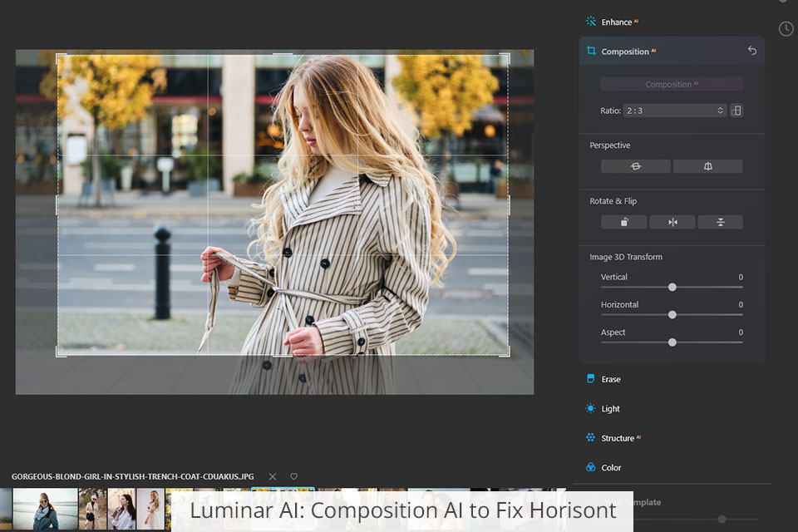Click the Structure dots icon

(590, 438)
